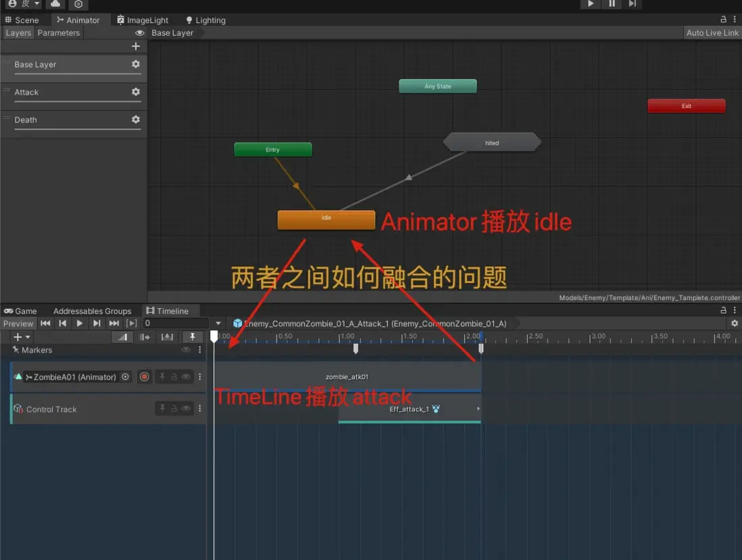Click the editor Step button
The width and height of the screenshot is (742, 560).
point(633,4)
